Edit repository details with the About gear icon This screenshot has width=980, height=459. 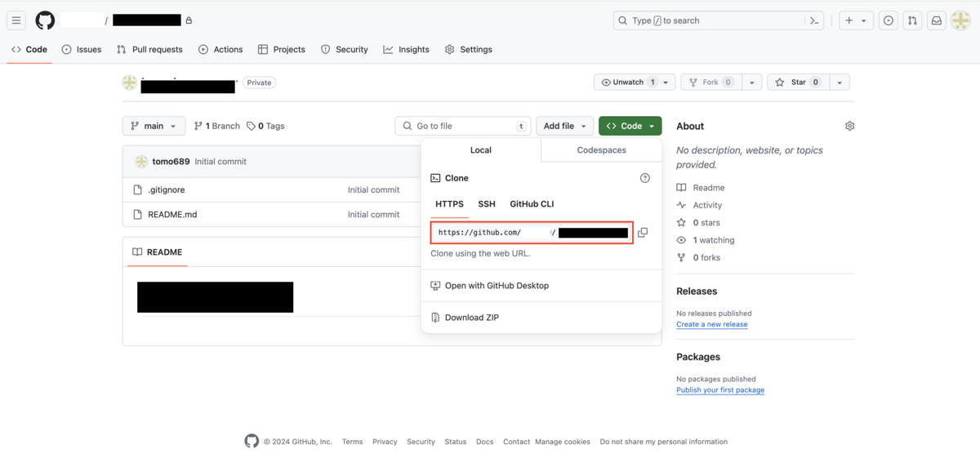coord(849,126)
